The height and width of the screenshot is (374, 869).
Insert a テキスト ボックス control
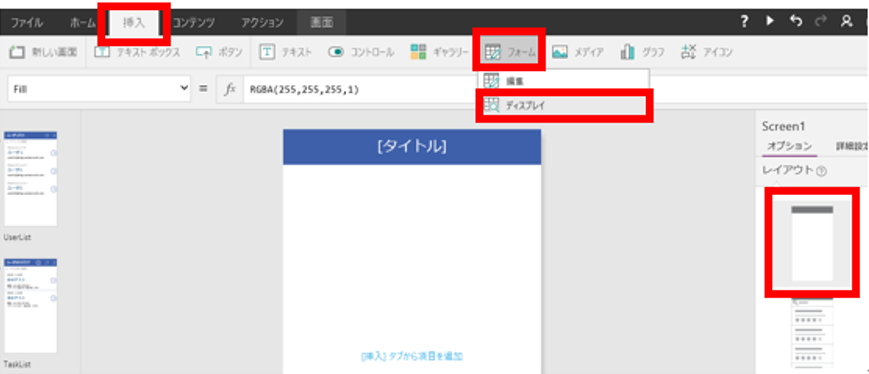(137, 53)
